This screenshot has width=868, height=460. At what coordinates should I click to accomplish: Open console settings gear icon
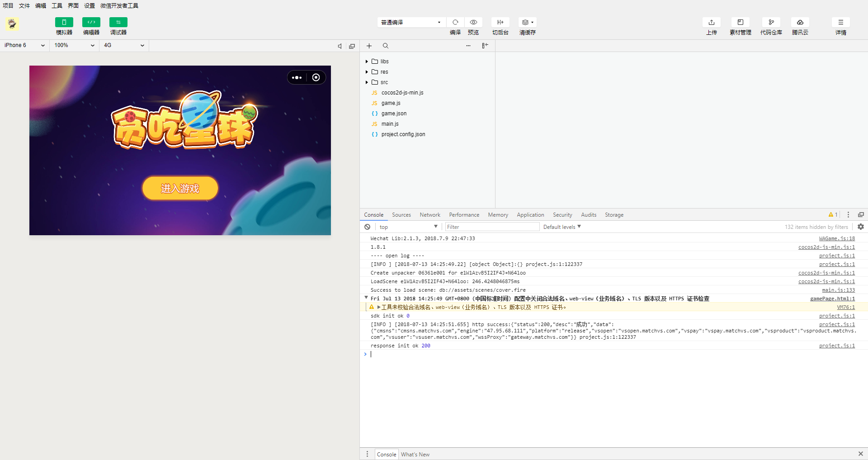(x=861, y=227)
